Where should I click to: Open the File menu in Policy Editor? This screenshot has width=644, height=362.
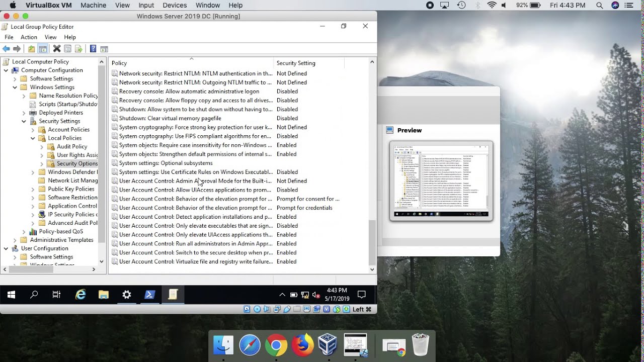(x=9, y=37)
